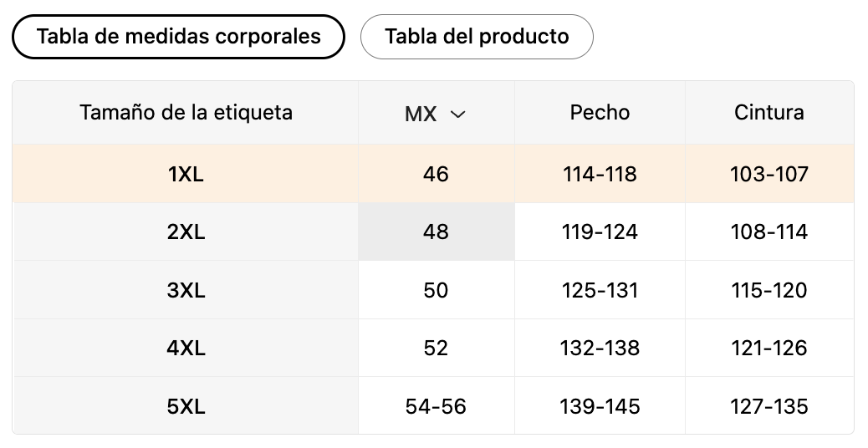The image size is (868, 448).
Task: Select the 1XL size row label
Action: 186,175
